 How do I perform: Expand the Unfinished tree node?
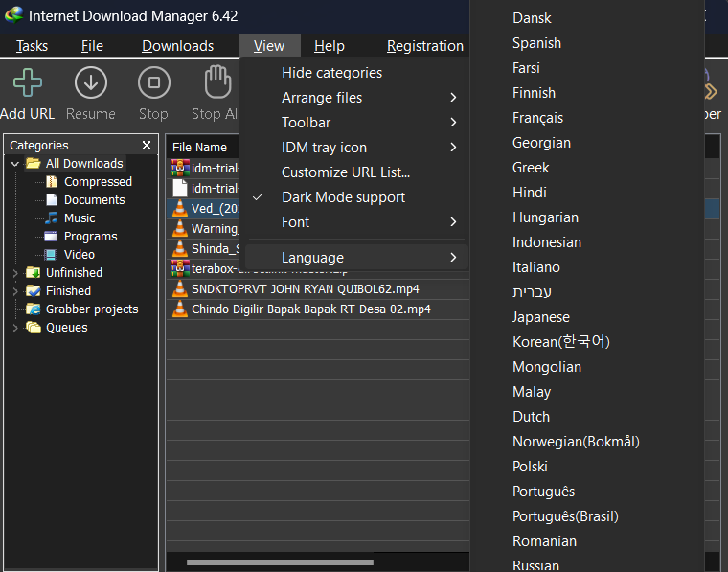(15, 273)
